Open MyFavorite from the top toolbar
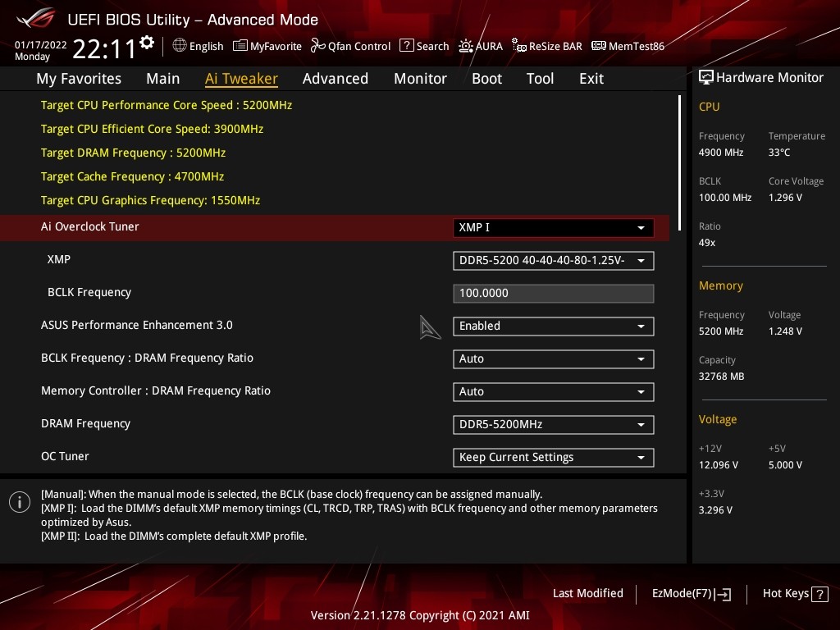Viewport: 840px width, 630px height. [267, 46]
